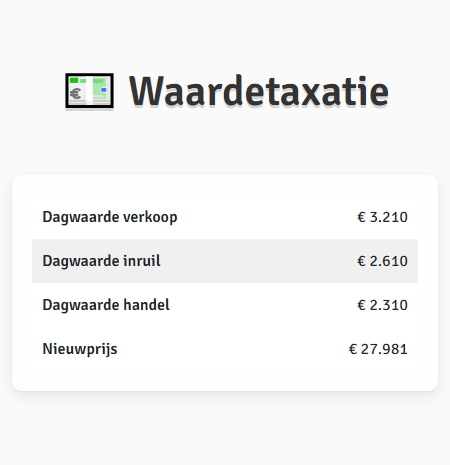Click the € 3.210 verkoop value
The image size is (450, 465).
382,217
